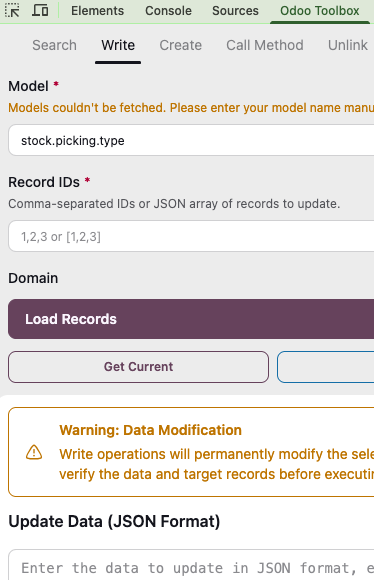This screenshot has width=374, height=580.
Task: Switch to the Unlink tab
Action: pos(348,45)
